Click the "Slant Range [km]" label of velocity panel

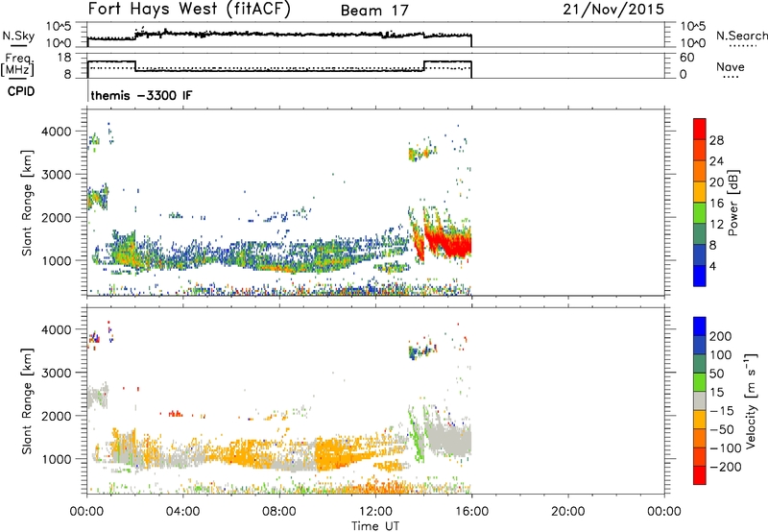[27, 400]
